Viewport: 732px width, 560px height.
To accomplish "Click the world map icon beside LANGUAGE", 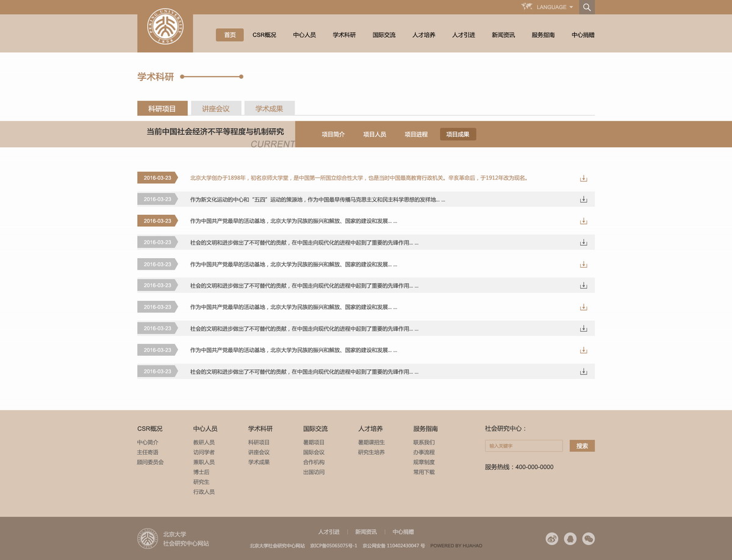I will tap(527, 7).
